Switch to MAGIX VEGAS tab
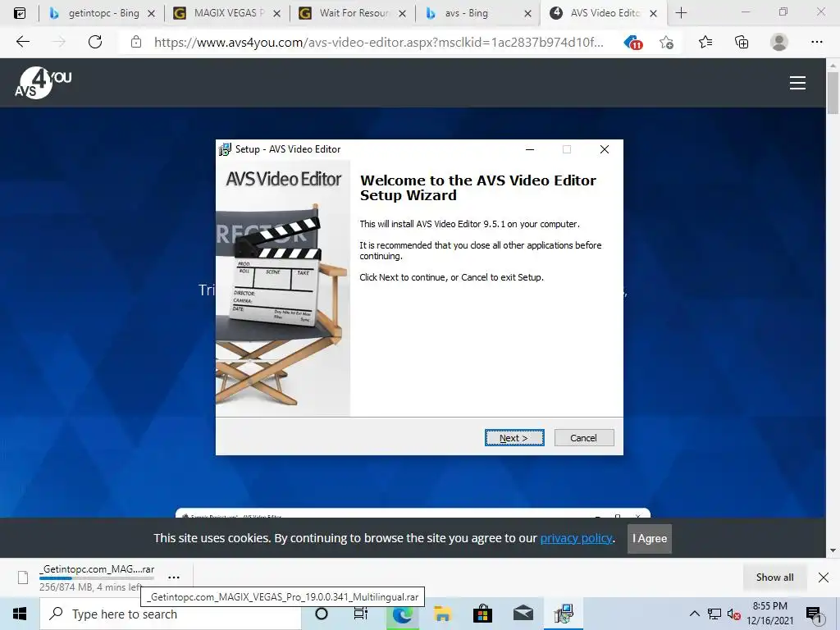Image resolution: width=840 pixels, height=630 pixels. point(226,13)
